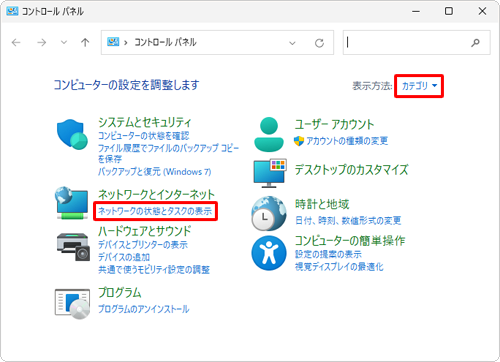This screenshot has width=500, height=362.
Task: Click 日付、時刻、数値形式の変更 link
Action: coord(348,220)
